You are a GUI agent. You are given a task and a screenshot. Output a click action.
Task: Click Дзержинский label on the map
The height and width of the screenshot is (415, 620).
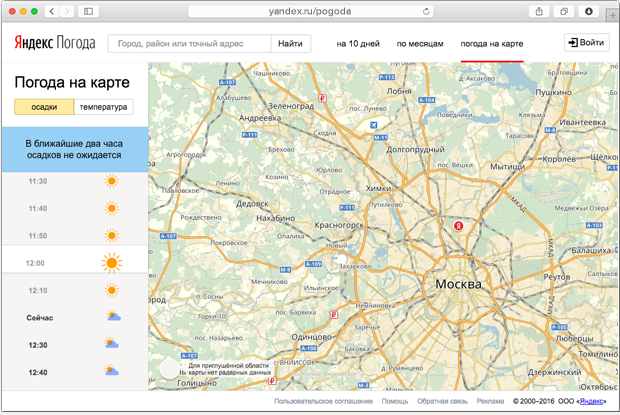pyautogui.click(x=554, y=372)
